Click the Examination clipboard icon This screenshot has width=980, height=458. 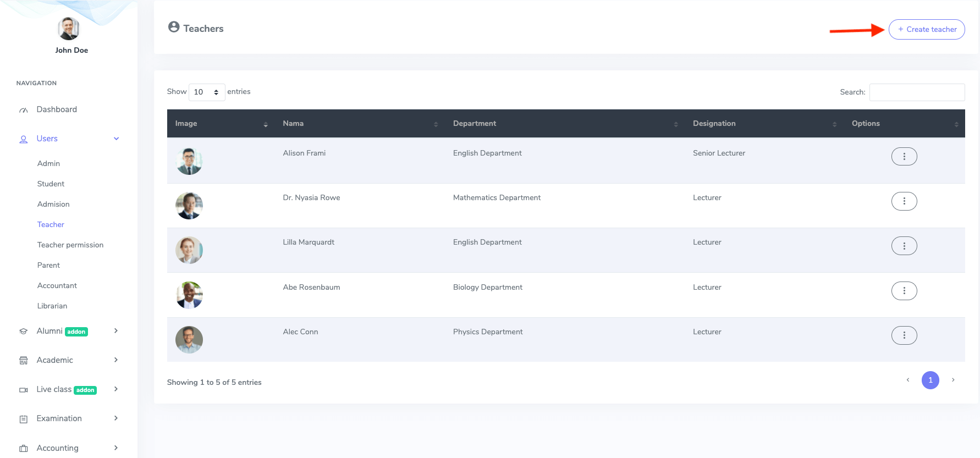(24, 419)
